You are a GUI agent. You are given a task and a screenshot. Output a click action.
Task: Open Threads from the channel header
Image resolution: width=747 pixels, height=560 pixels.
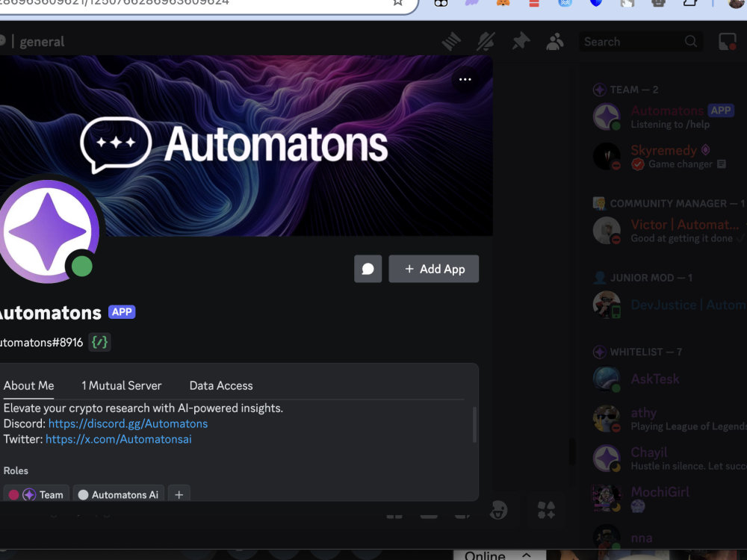(x=450, y=42)
